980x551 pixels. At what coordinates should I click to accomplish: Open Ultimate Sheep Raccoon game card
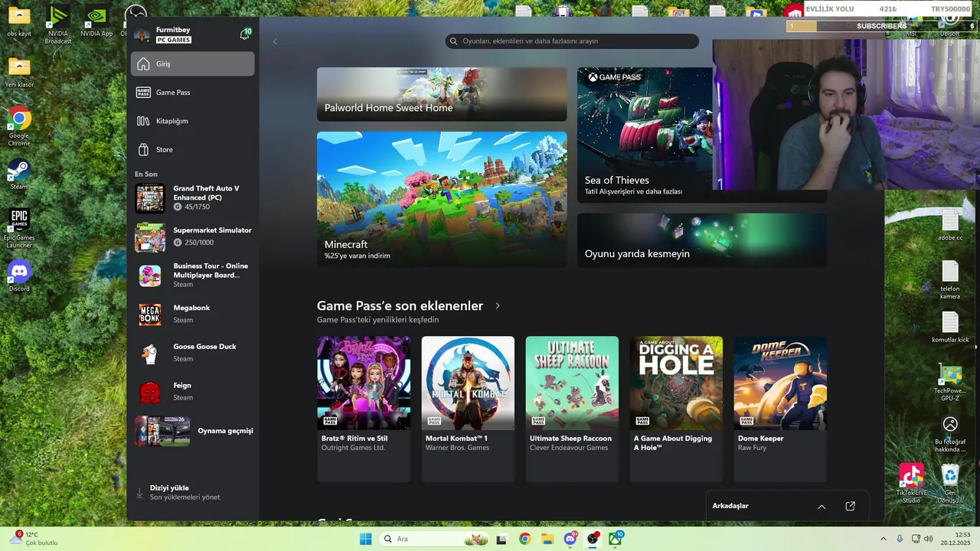click(x=572, y=409)
